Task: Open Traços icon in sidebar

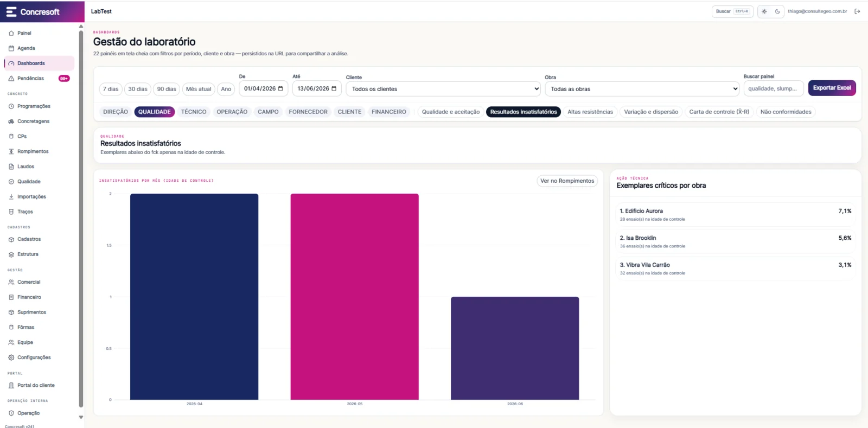Action: (x=11, y=212)
